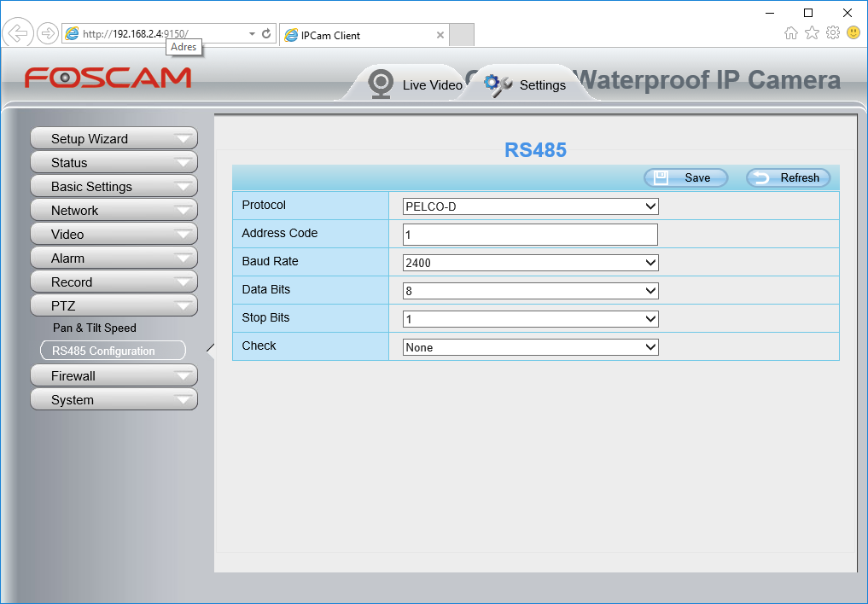Image resolution: width=868 pixels, height=604 pixels.
Task: Click the Foscam logo
Action: (x=108, y=78)
